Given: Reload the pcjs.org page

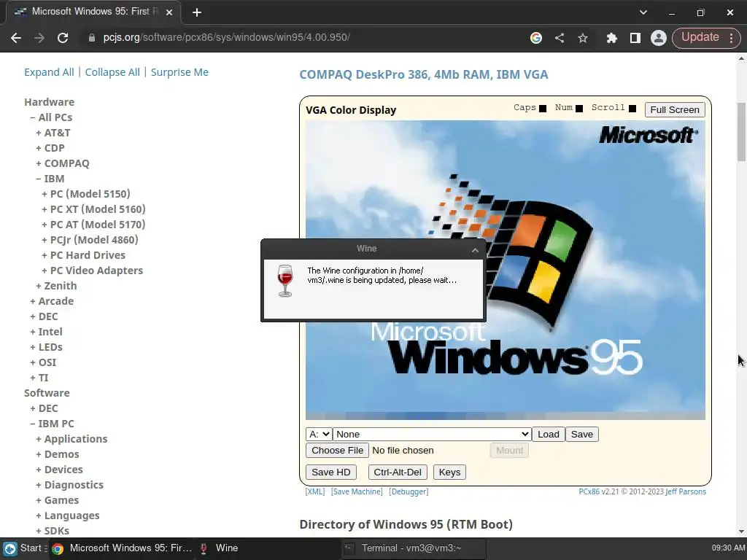Looking at the screenshot, I should (x=63, y=38).
